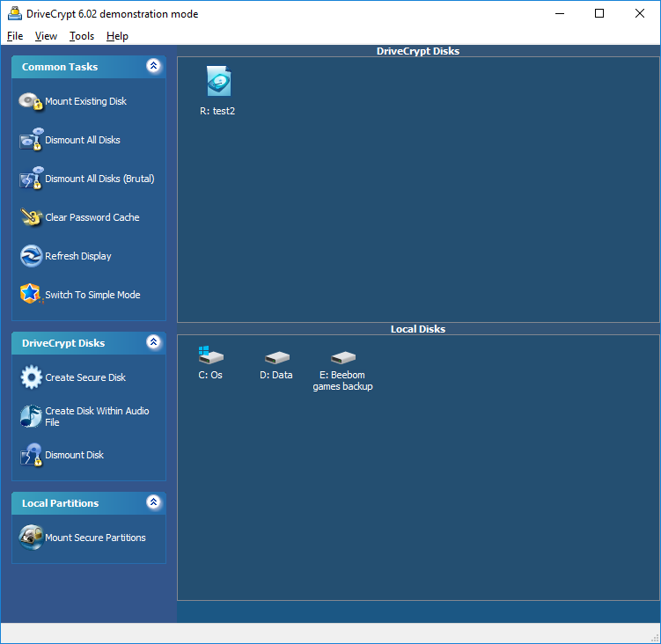The height and width of the screenshot is (644, 661).
Task: Click the Mount Secure Partitions text
Action: 95,538
